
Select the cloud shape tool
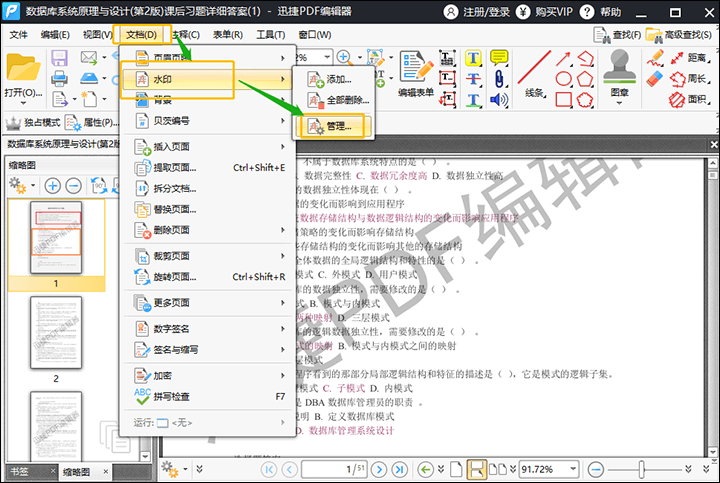585,99
